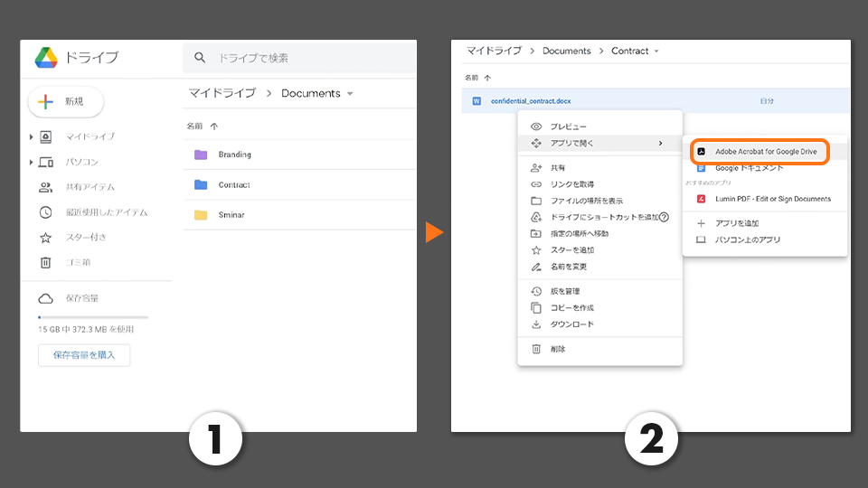
Task: Click the storage usage progress bar
Action: (93, 317)
